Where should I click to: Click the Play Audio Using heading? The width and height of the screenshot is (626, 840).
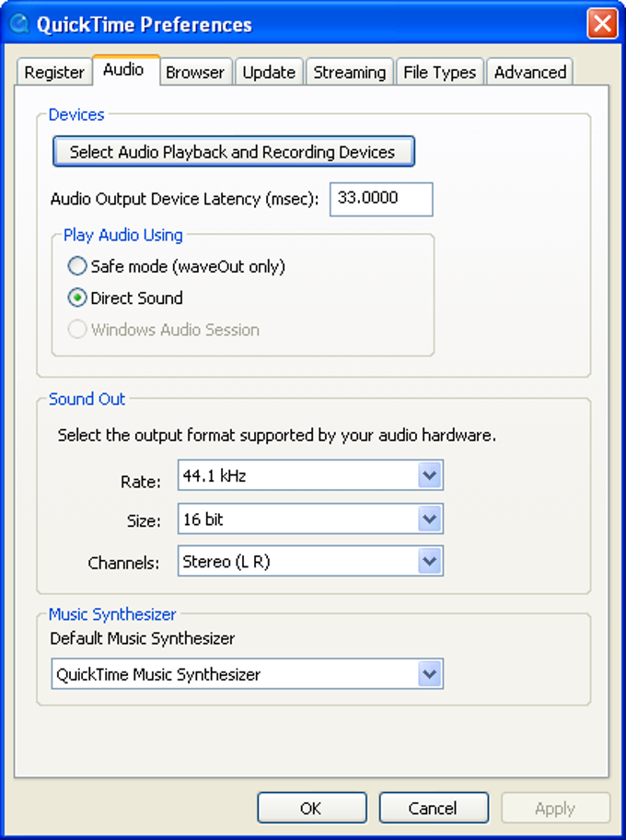123,235
